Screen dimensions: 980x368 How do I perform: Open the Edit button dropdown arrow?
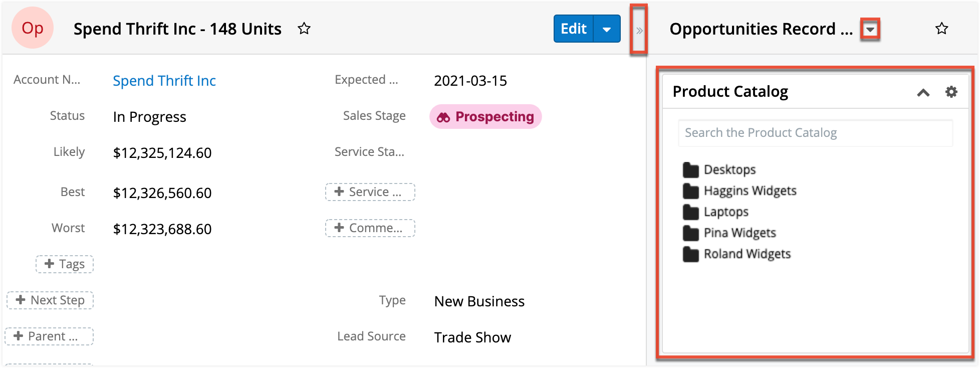click(607, 29)
